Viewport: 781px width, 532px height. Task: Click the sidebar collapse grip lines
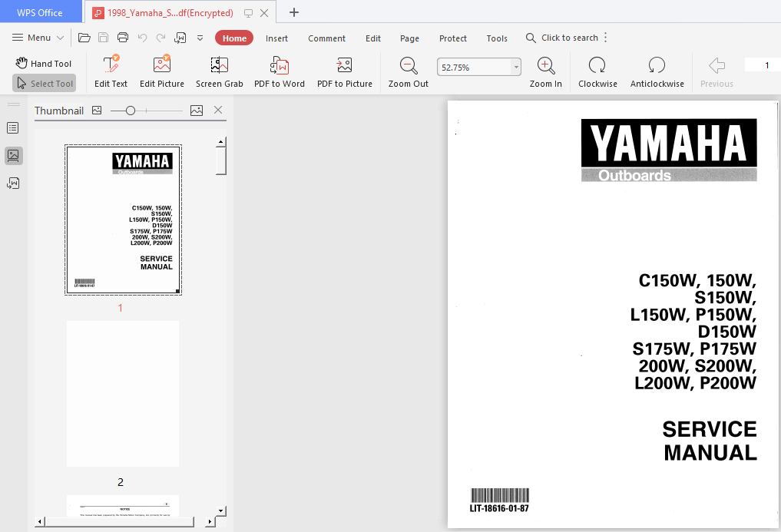tap(14, 104)
